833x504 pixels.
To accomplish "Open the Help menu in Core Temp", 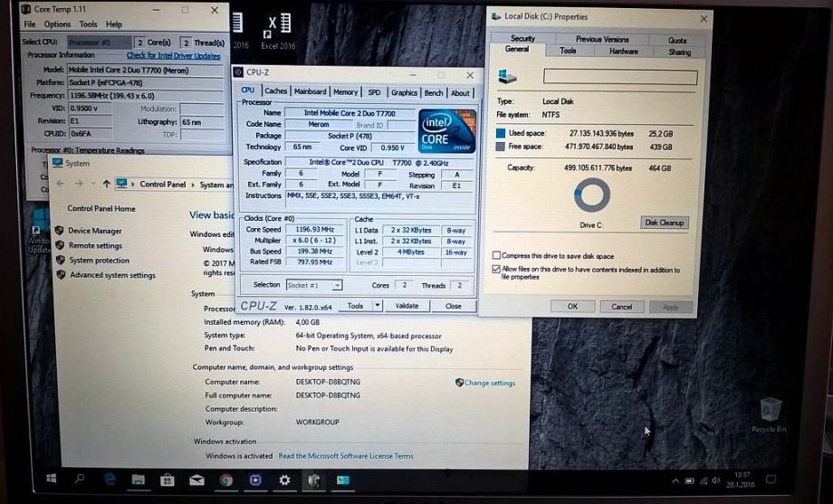I will pos(114,24).
